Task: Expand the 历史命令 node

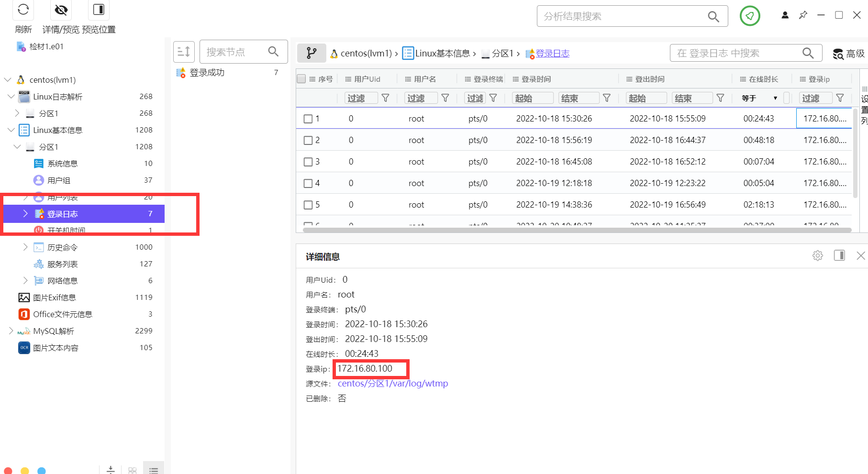Action: pyautogui.click(x=25, y=247)
